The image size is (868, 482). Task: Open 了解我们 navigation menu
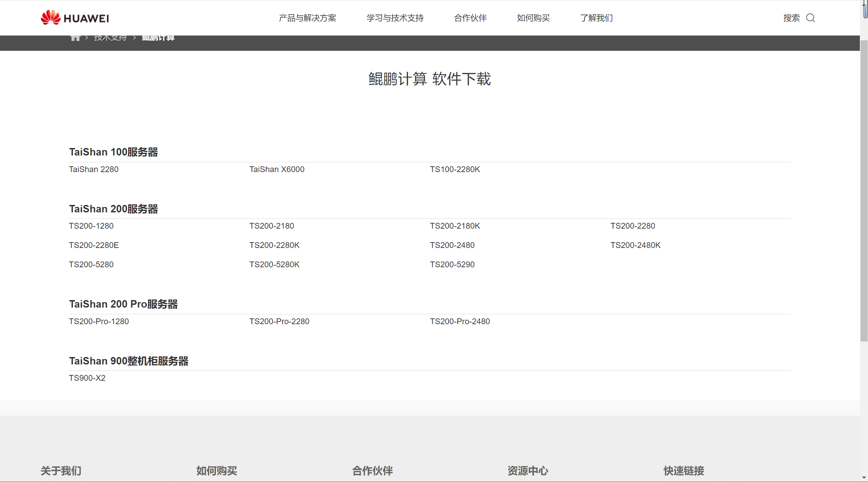[x=596, y=18]
